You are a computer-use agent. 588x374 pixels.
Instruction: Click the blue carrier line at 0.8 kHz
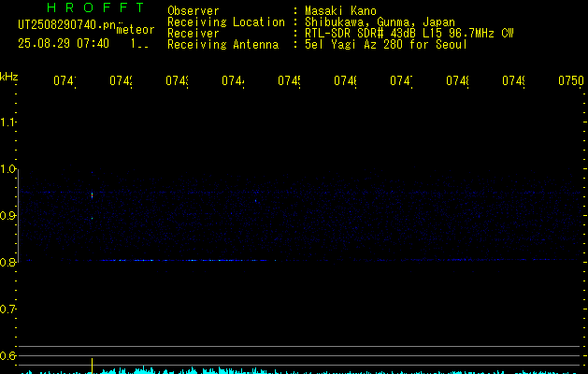pyautogui.click(x=300, y=260)
